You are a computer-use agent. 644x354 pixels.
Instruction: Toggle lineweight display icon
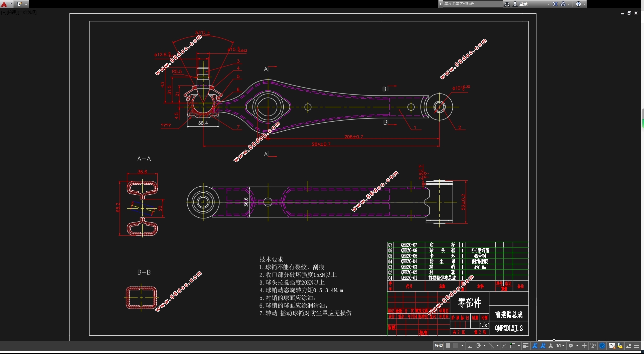point(526,346)
